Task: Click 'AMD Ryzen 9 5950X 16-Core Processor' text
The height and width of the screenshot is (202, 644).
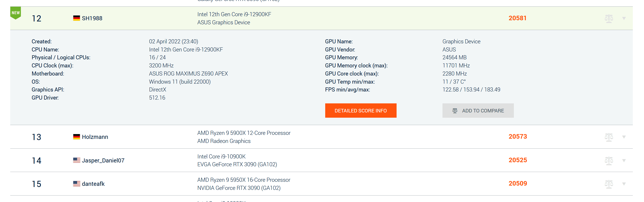Action: (x=244, y=180)
